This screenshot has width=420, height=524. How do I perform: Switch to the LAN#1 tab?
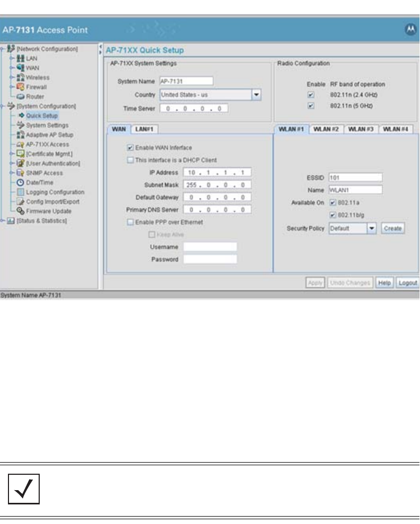click(144, 129)
